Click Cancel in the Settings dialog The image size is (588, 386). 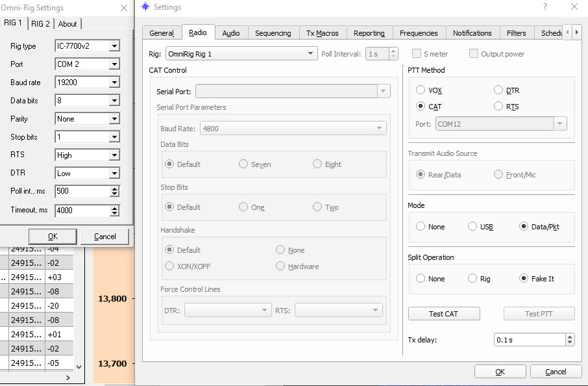pyautogui.click(x=556, y=371)
